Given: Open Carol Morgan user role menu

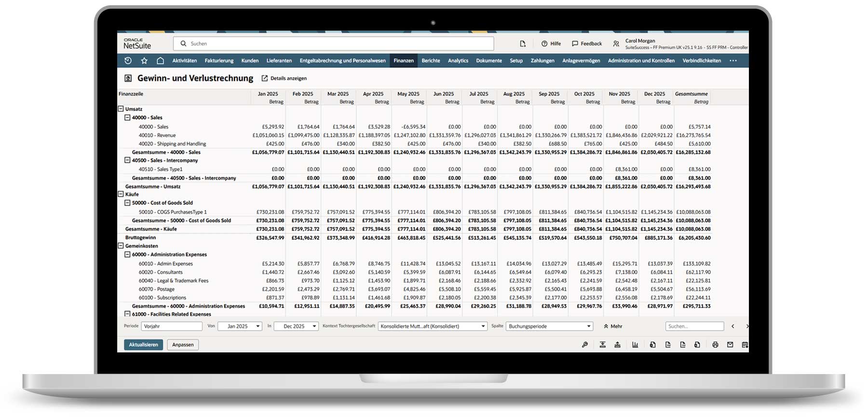Looking at the screenshot, I should click(680, 44).
